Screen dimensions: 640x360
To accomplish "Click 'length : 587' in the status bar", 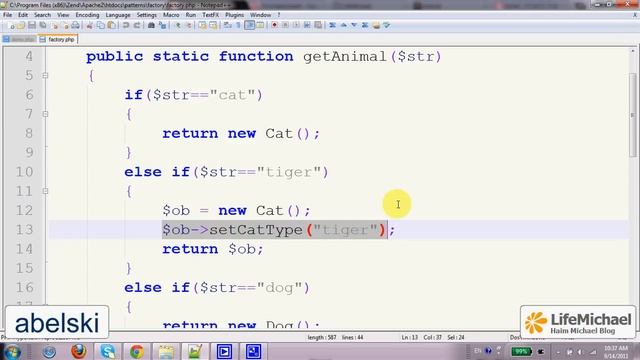I will coord(322,338).
